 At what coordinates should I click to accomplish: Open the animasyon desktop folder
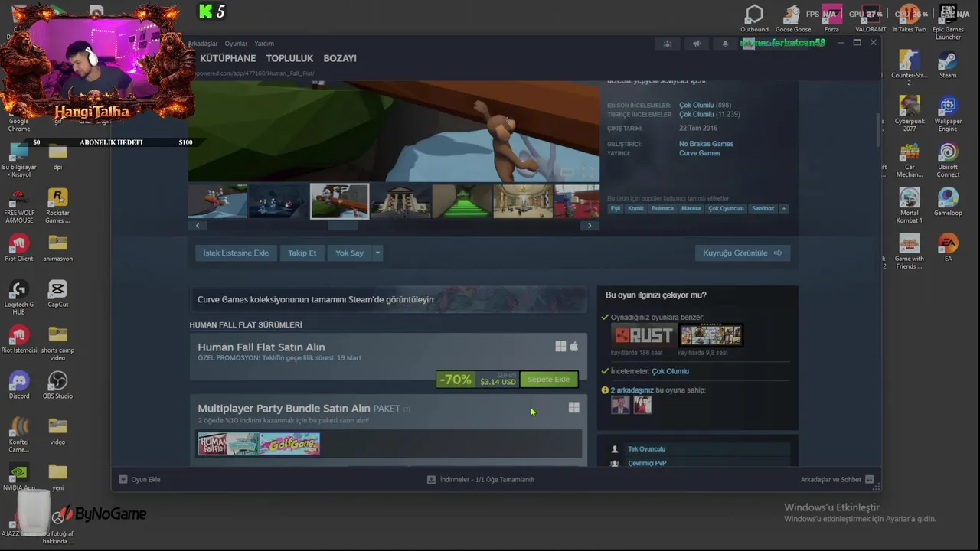coord(57,247)
